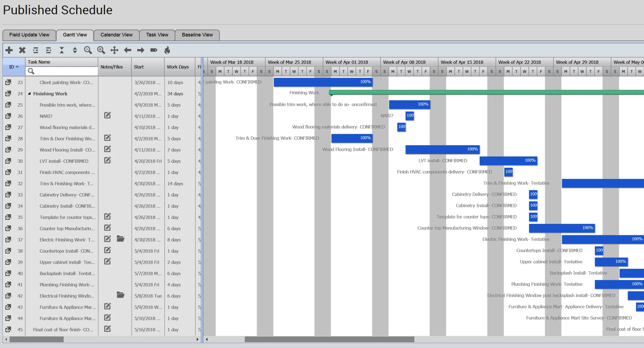
Task: Open the Calendar View tab
Action: (116, 35)
